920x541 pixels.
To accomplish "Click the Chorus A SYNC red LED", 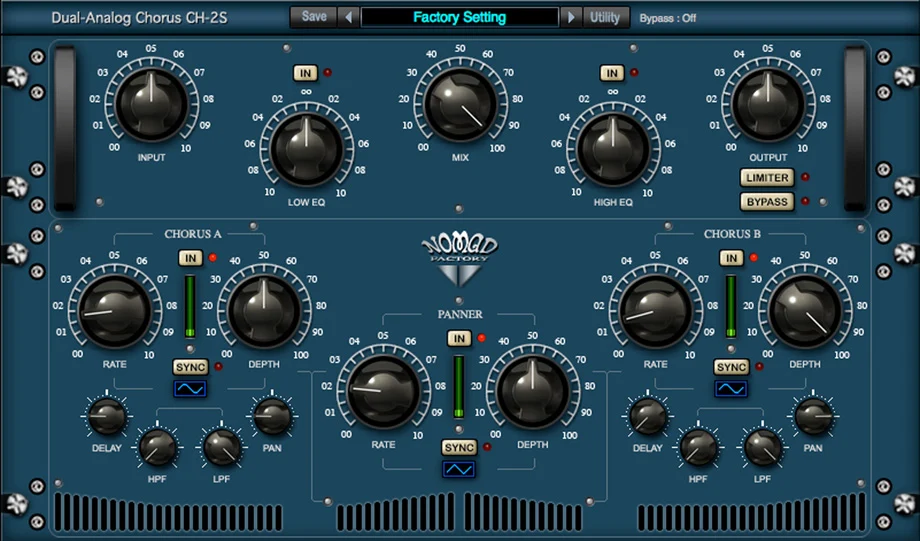I will [218, 367].
